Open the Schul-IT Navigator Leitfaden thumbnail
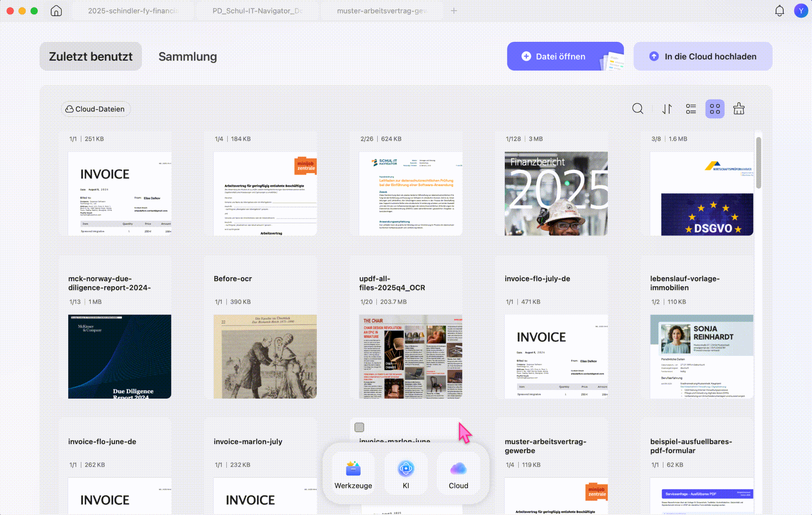Image resolution: width=812 pixels, height=515 pixels. point(410,194)
